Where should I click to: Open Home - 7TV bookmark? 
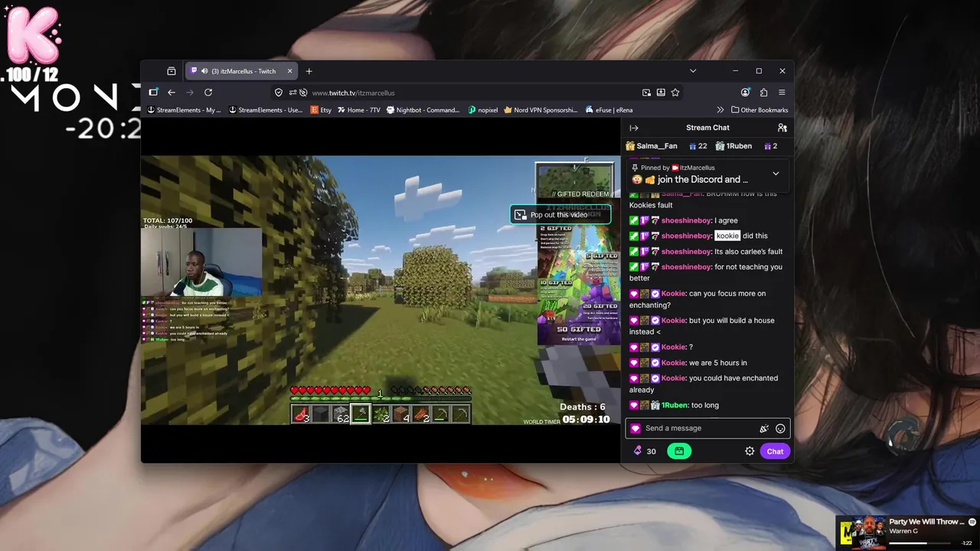(x=359, y=110)
